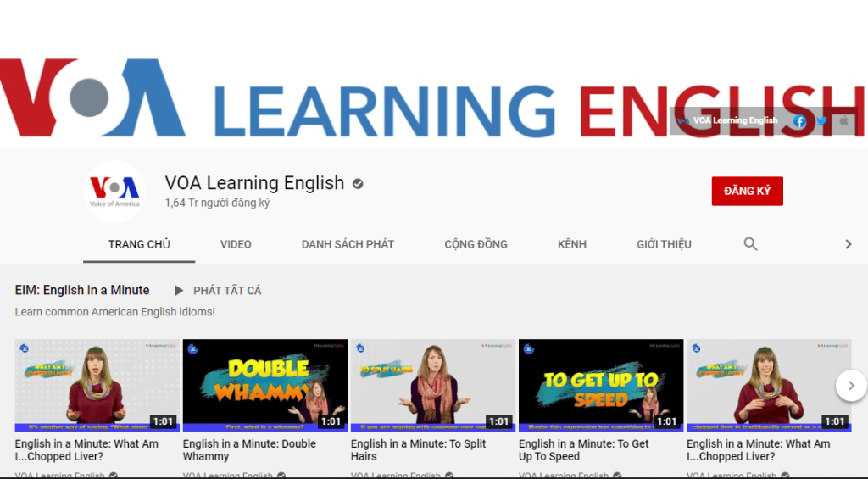Subscribe with the ĐĂNG KÝ button
The width and height of the screenshot is (868, 479).
click(x=748, y=191)
